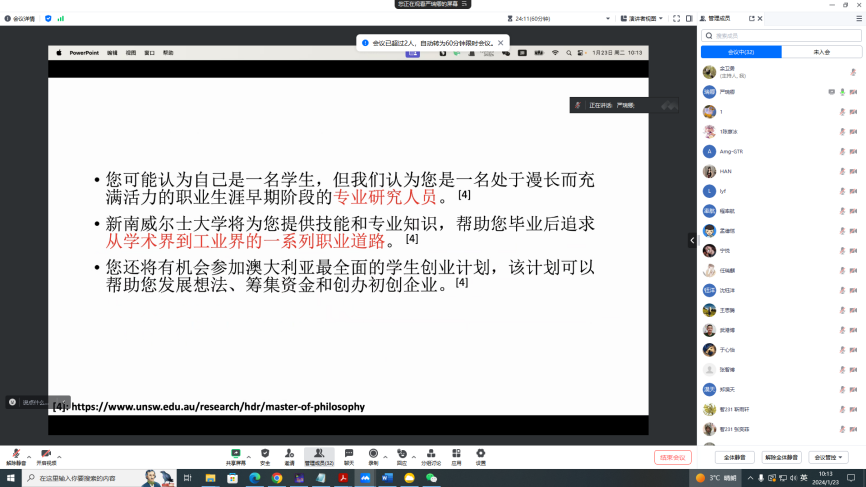The image size is (866, 487).
Task: Click Unmute All button (解除全体静音)
Action: 782,457
